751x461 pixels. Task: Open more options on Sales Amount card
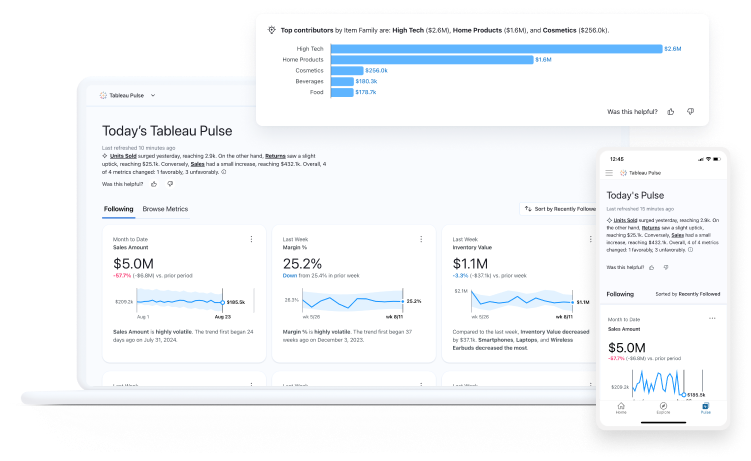coord(250,240)
